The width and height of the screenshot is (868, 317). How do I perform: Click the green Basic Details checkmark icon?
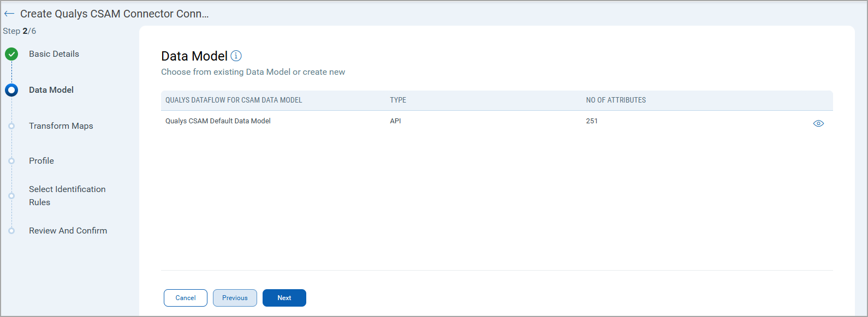[x=11, y=54]
